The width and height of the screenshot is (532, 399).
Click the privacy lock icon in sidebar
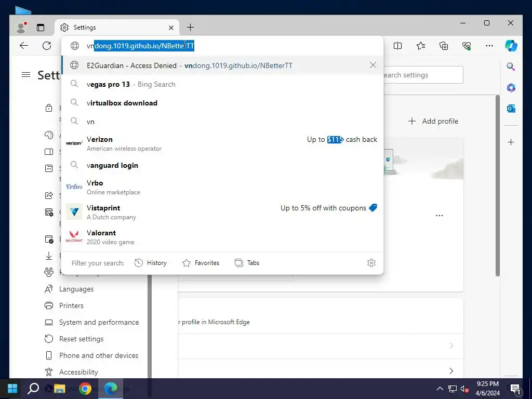[49, 108]
